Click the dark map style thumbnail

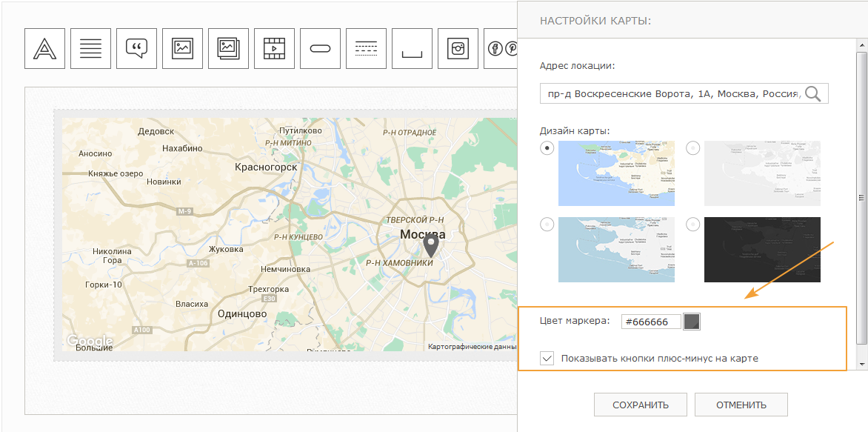[x=762, y=250]
